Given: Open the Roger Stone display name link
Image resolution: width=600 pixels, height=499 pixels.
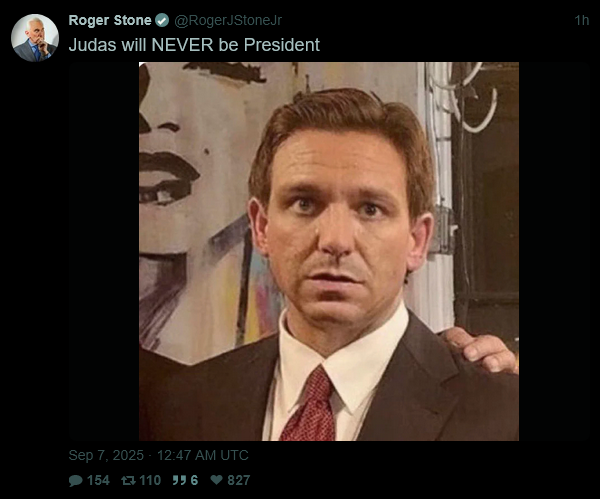Looking at the screenshot, I should [x=110, y=20].
